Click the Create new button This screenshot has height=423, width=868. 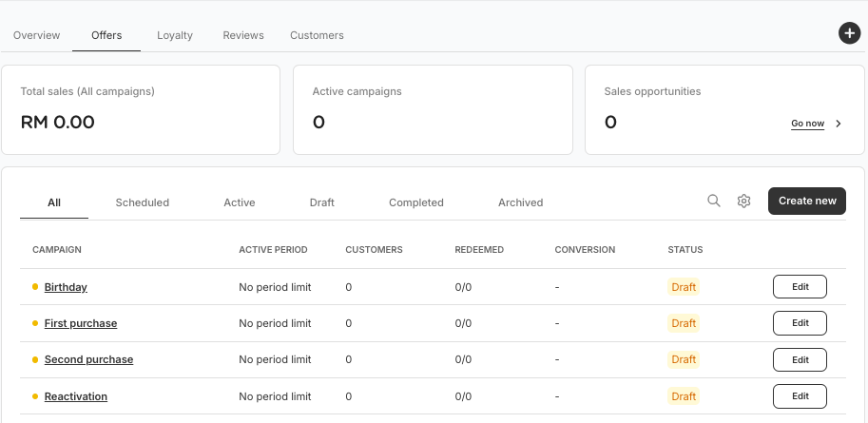pyautogui.click(x=806, y=201)
